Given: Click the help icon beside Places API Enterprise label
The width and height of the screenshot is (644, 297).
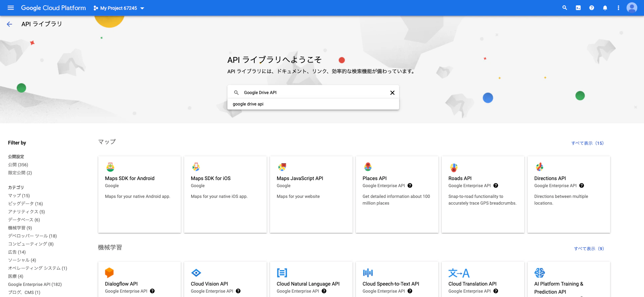Looking at the screenshot, I should 410,186.
